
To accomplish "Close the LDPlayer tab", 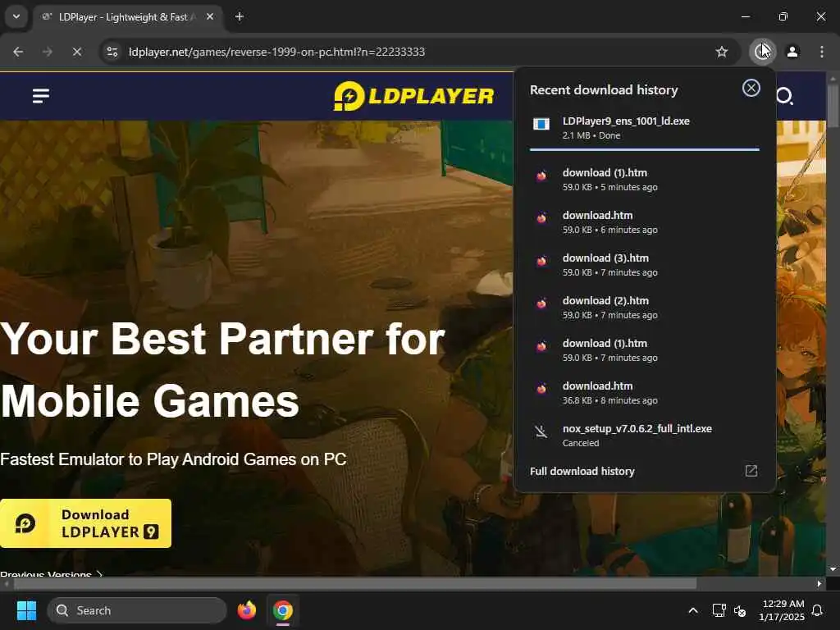I will tap(210, 17).
